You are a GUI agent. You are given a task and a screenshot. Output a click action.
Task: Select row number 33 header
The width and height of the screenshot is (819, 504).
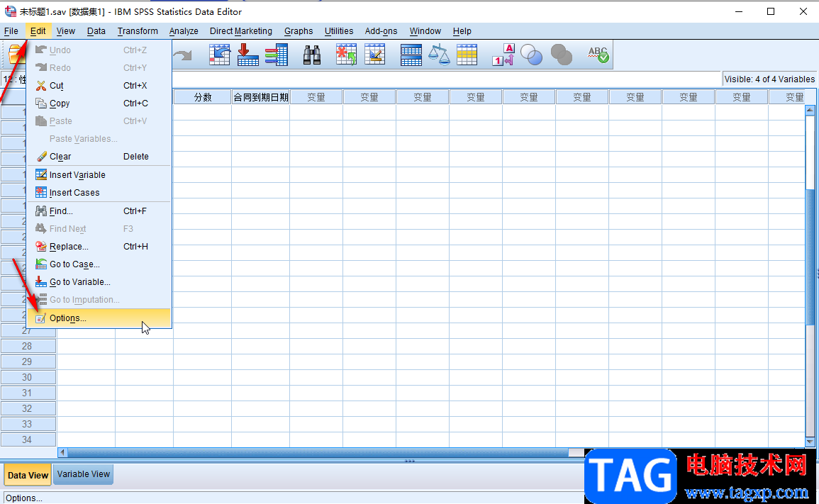coord(27,424)
